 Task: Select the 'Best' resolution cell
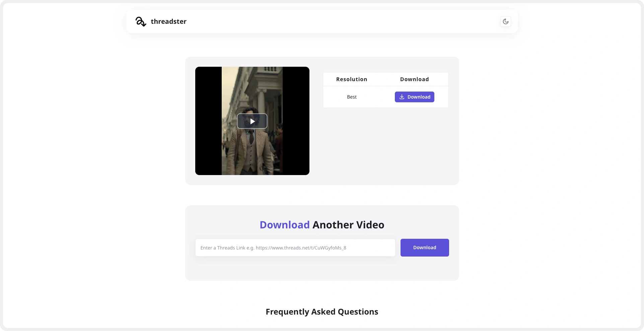coord(352,97)
